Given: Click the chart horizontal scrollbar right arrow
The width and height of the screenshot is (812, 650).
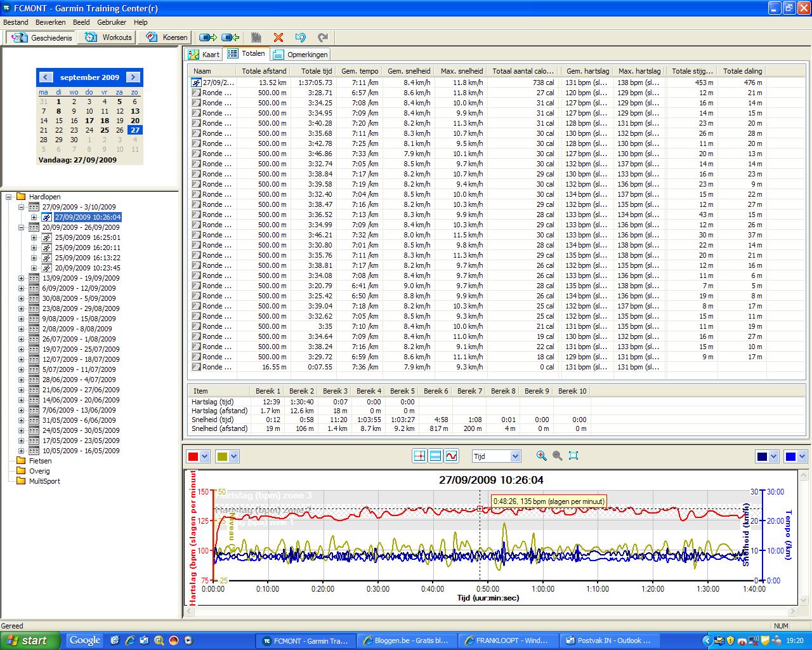Looking at the screenshot, I should (x=792, y=611).
